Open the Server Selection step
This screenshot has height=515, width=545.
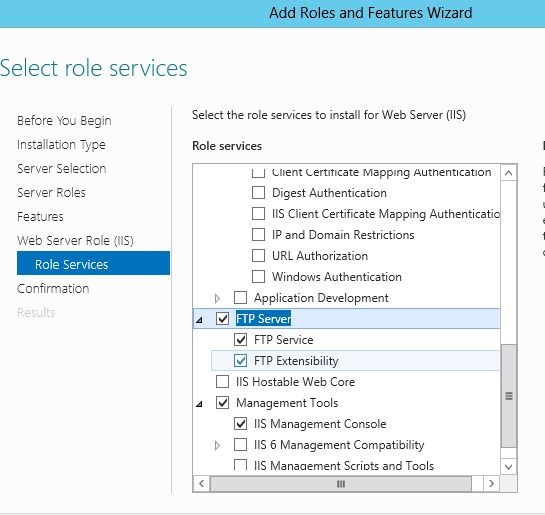pos(62,169)
